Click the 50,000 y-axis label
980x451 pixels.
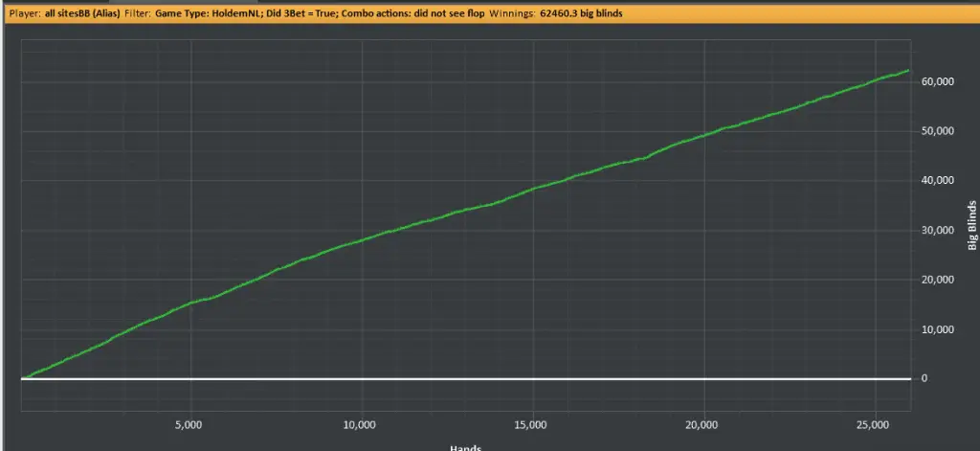click(x=936, y=131)
